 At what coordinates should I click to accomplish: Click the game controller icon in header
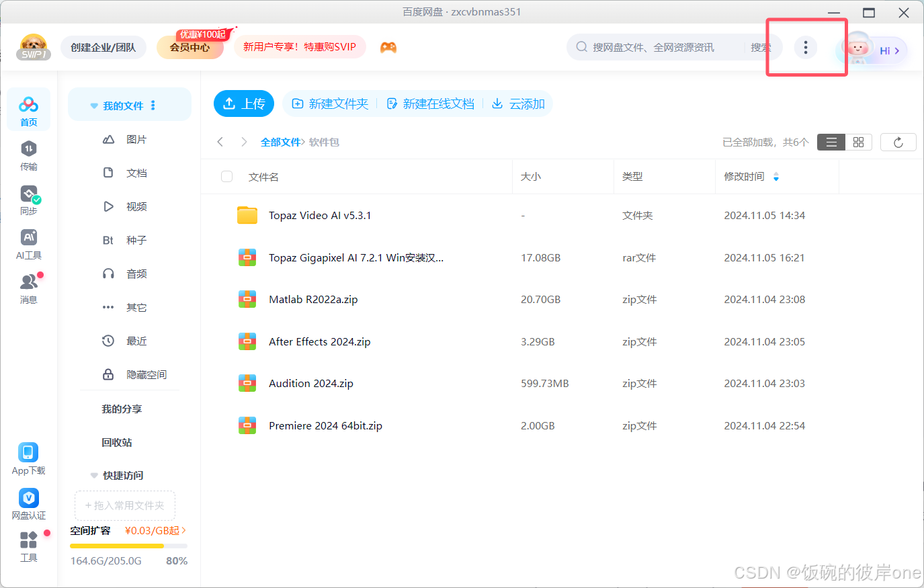coord(388,48)
